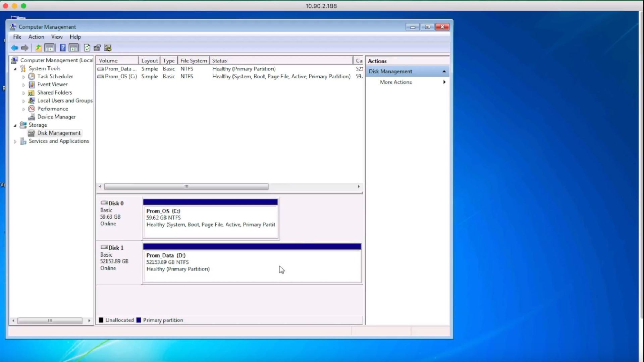Click the Disk 1 drive icon
This screenshot has height=362, width=644.
pos(104,247)
